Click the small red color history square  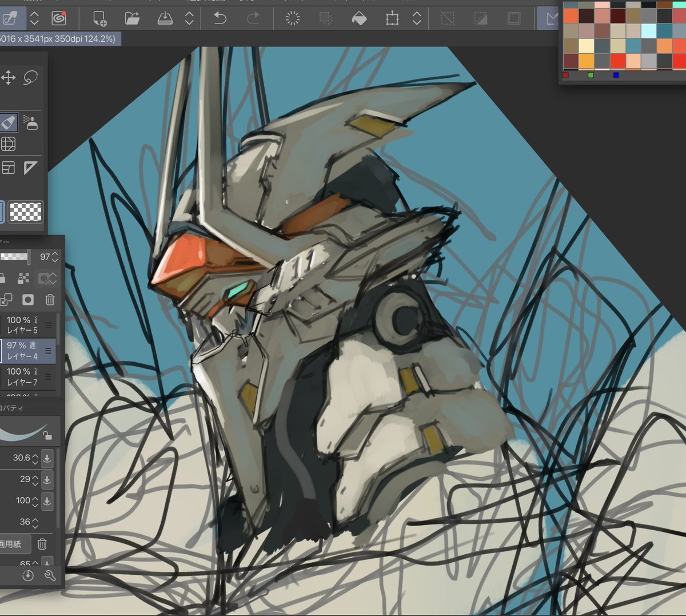566,75
